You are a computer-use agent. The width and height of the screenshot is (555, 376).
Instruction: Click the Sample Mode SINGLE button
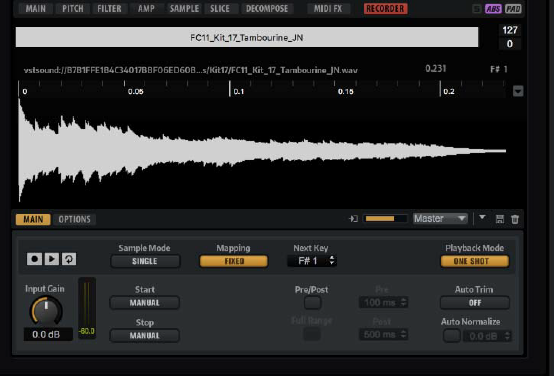pos(145,261)
